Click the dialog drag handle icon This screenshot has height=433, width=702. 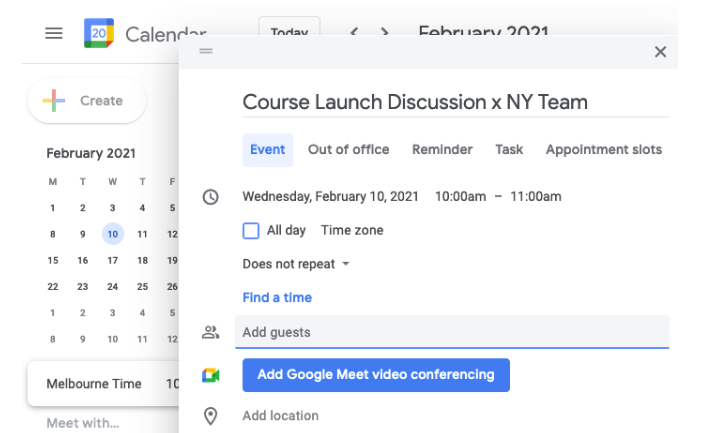pyautogui.click(x=206, y=51)
